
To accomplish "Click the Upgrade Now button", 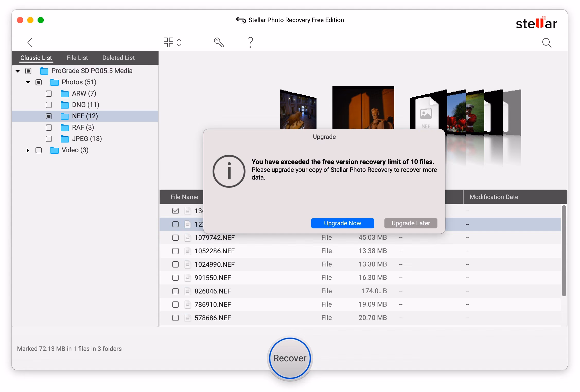I will [x=342, y=223].
